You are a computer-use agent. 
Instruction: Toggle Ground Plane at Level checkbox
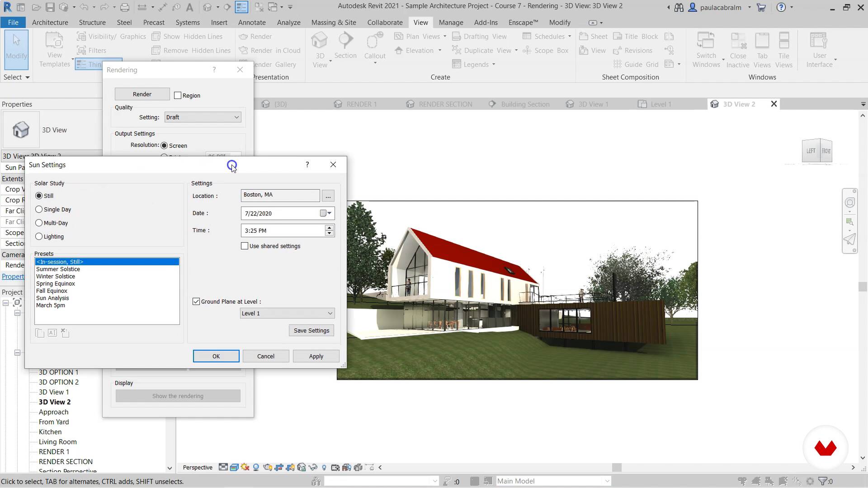tap(196, 301)
